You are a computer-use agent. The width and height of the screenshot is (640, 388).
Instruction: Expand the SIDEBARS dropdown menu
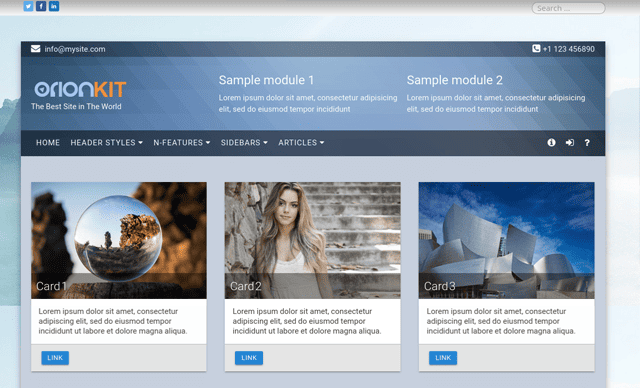point(244,143)
